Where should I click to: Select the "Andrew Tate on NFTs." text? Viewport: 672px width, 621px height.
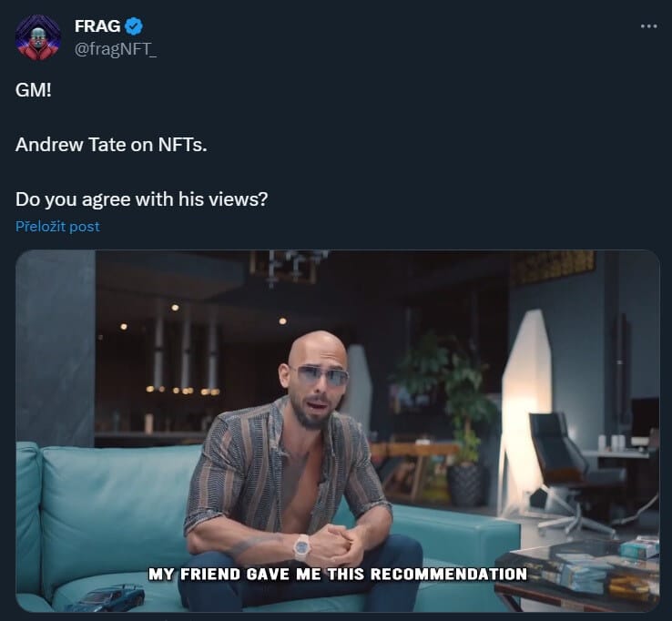111,145
